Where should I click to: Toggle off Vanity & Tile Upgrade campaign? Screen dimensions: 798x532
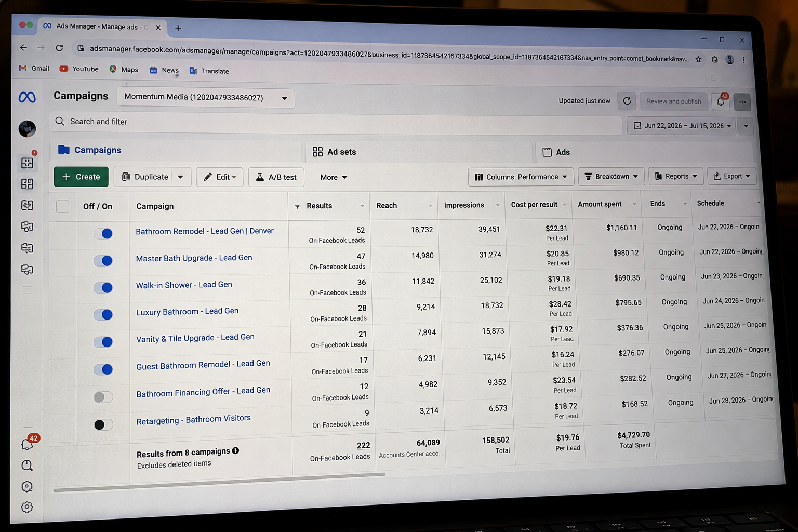tap(103, 342)
